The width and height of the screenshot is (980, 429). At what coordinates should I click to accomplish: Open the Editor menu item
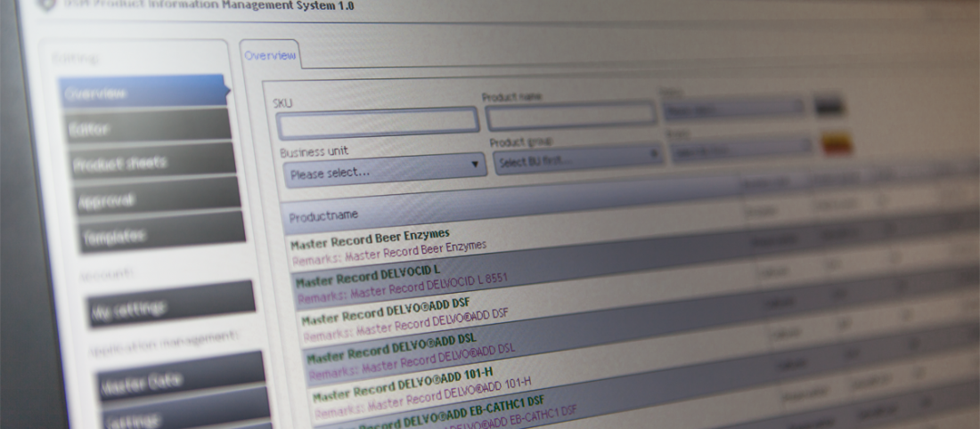(x=148, y=126)
